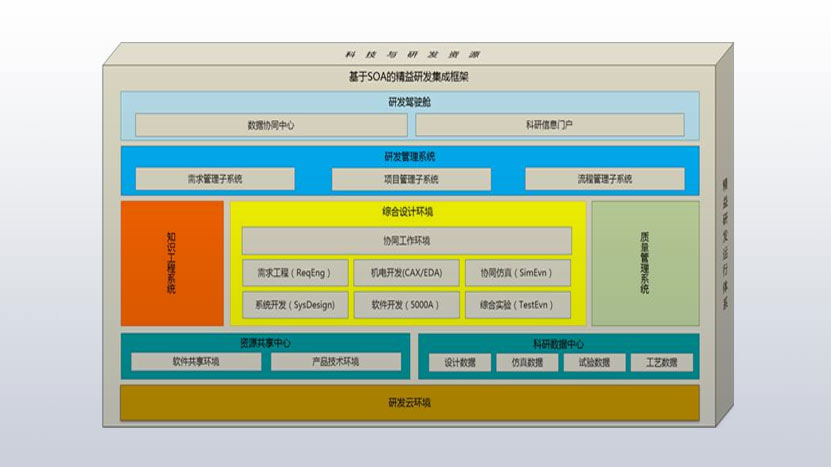Click the 机电开发 (CAX/EDA) box
The width and height of the screenshot is (831, 467).
pos(406,273)
